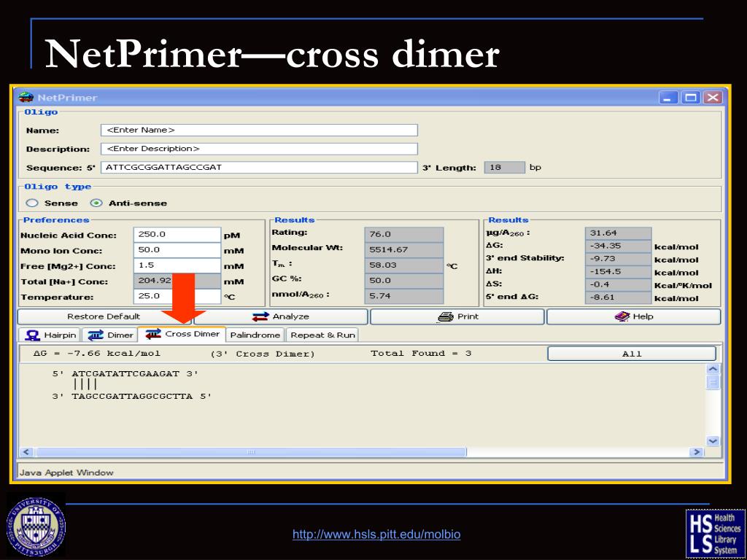Screen dimensions: 747x560
Task: Click the Nucleic Acid Conc field
Action: (177, 234)
